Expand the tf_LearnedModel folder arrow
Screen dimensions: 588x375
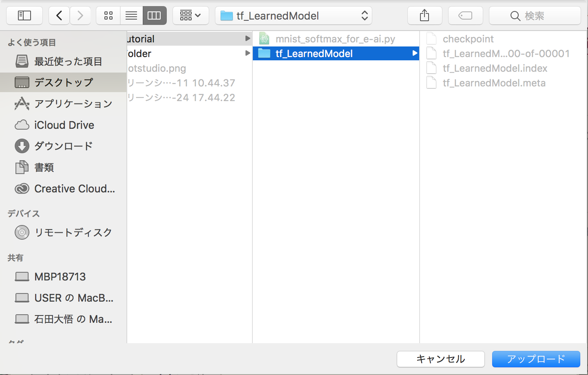415,53
